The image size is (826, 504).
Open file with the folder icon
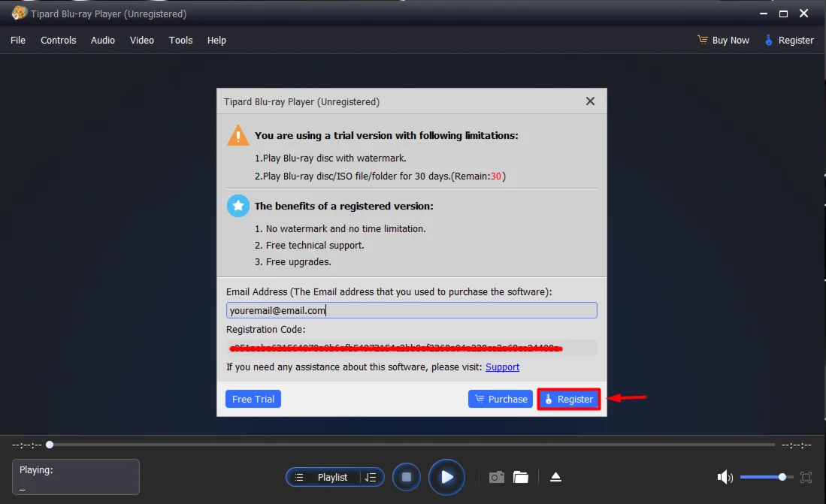pyautogui.click(x=520, y=477)
